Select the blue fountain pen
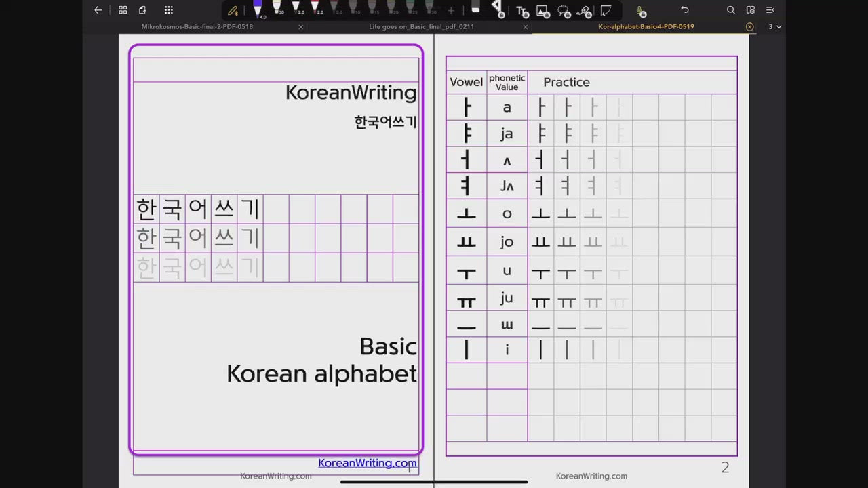This screenshot has height=488, width=868. (258, 9)
